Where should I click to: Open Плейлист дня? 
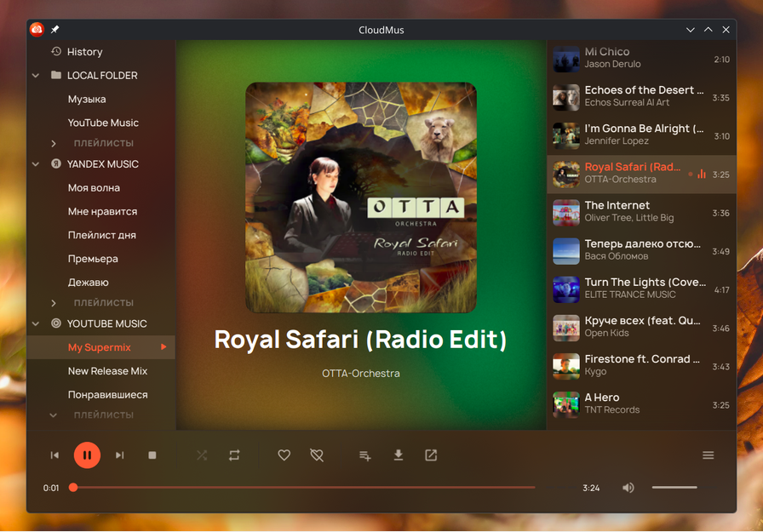102,235
